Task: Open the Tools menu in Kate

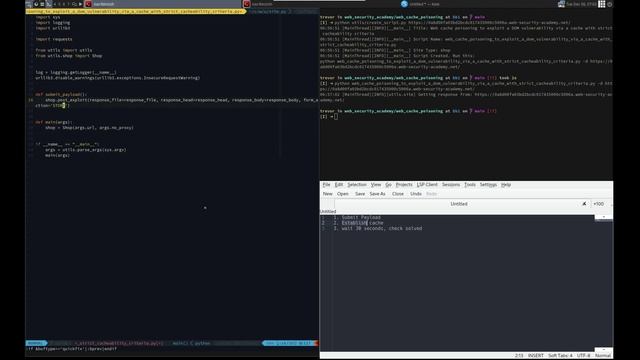Action: coord(470,185)
